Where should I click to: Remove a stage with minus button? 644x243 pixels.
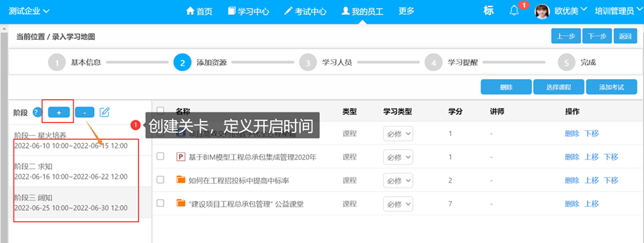tap(84, 113)
